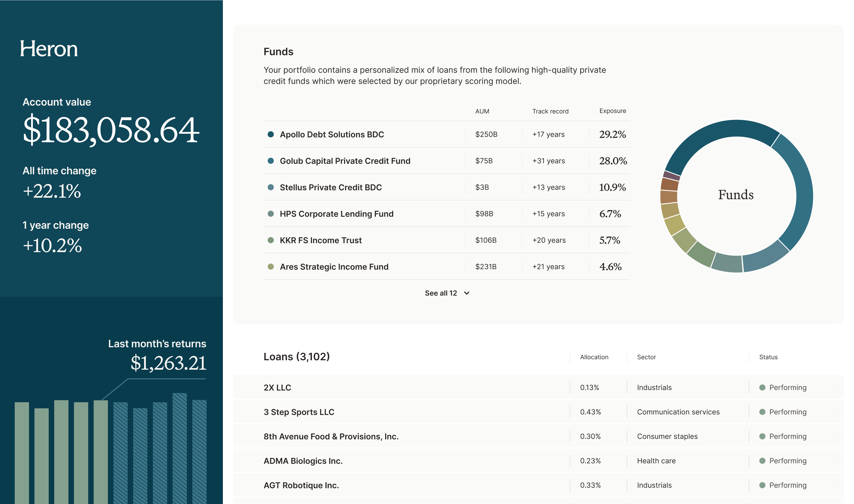The image size is (854, 504).
Task: Click the $1,263.21 last month's returns value
Action: pos(168,363)
